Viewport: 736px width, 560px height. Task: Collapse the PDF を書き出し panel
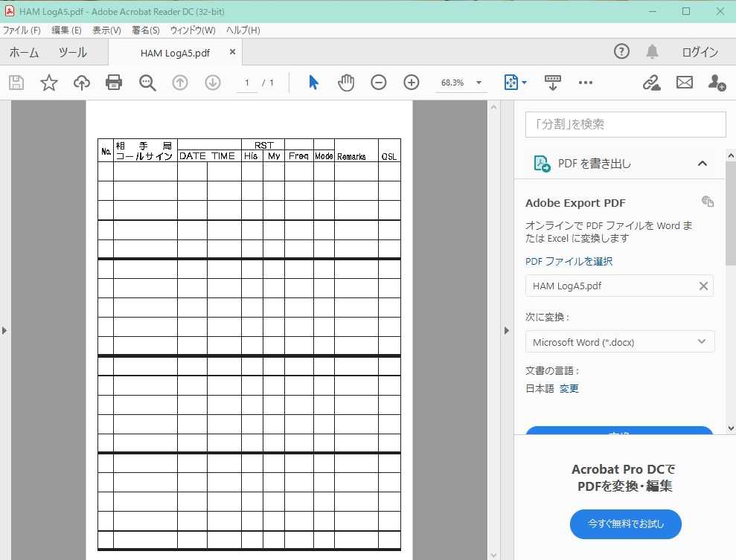(x=702, y=164)
